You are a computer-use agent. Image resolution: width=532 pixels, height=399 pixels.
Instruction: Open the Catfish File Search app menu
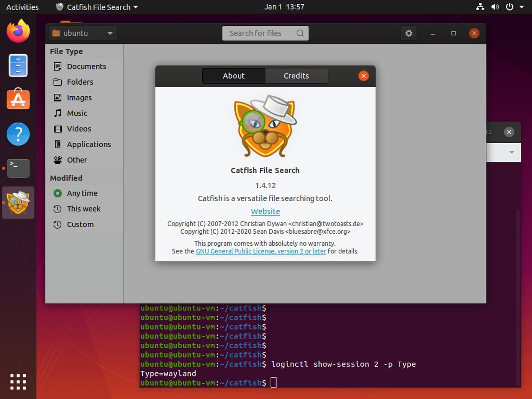point(97,7)
